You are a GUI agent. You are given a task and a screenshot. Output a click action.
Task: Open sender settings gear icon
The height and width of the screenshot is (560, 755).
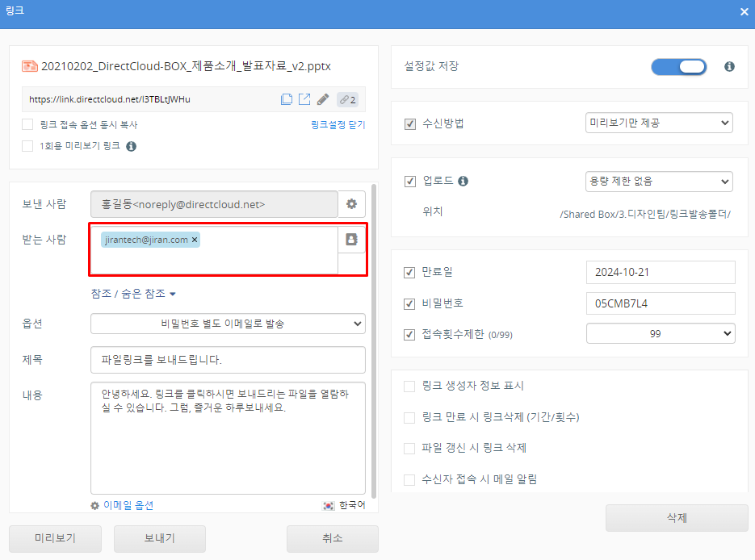click(x=351, y=204)
